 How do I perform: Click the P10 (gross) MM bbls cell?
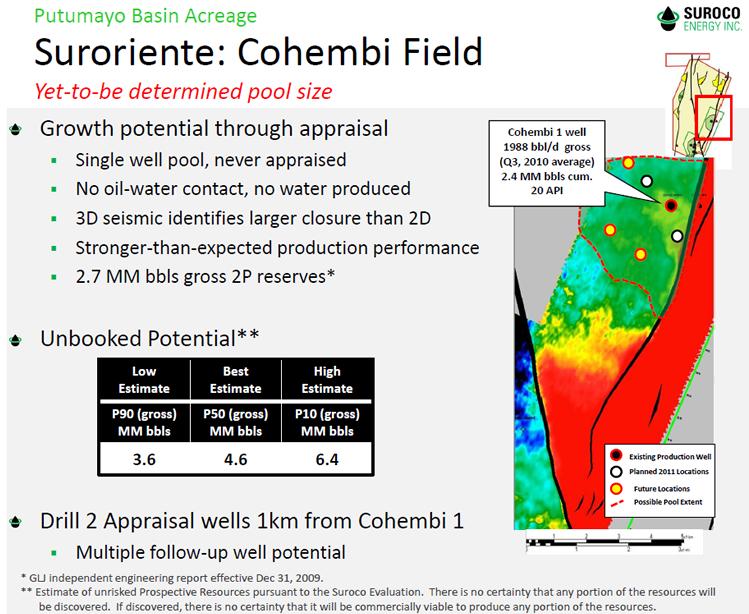(327, 422)
